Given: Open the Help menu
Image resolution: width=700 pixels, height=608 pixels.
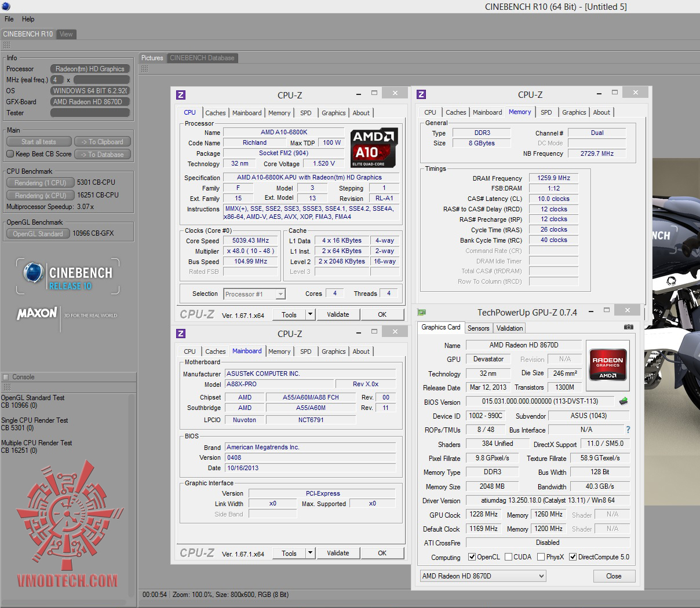Looking at the screenshot, I should coord(28,19).
